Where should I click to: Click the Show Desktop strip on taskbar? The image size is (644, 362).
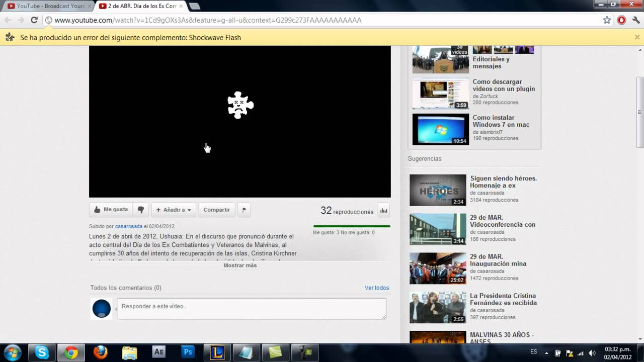(640, 353)
